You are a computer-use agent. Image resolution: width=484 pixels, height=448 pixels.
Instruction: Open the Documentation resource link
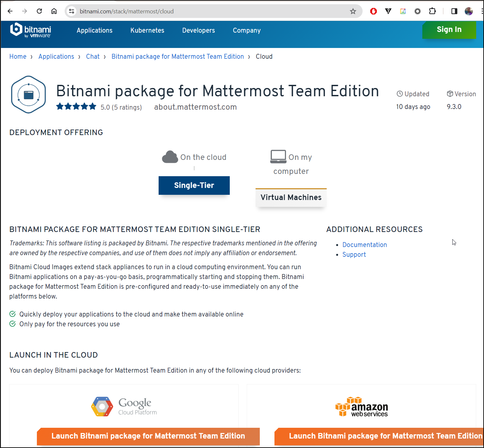click(x=365, y=245)
